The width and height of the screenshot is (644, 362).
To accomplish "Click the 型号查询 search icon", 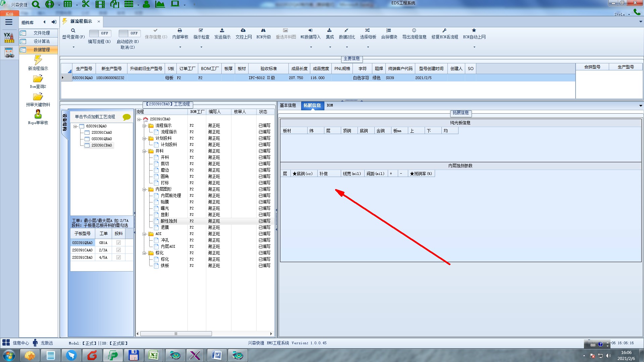I will pos(73,31).
